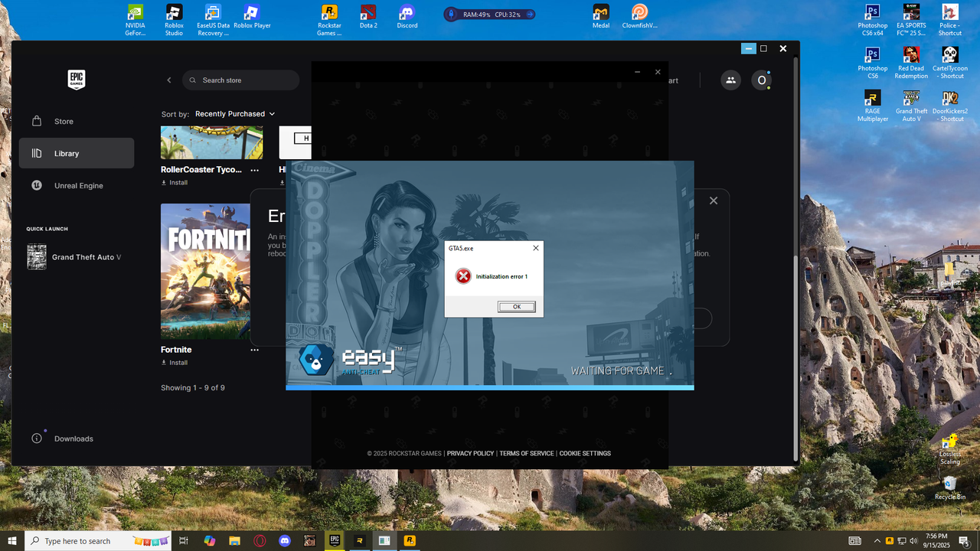Open DoorKickers2 shortcut on desktop
Screen dimensions: 980x551
[950, 106]
